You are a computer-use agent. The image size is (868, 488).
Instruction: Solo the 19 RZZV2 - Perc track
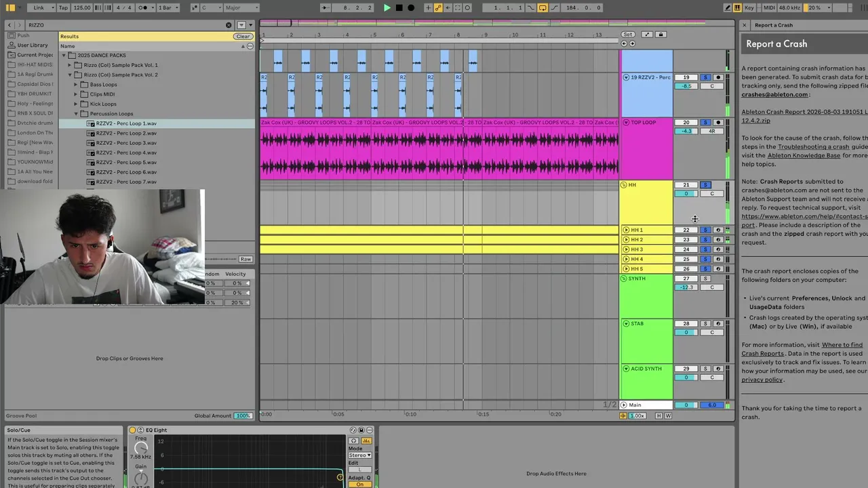click(x=705, y=77)
